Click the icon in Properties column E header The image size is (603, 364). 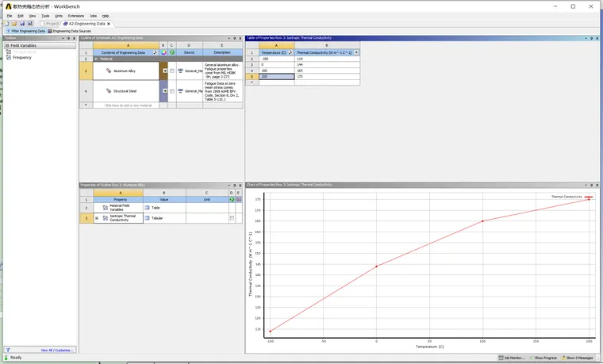pyautogui.click(x=239, y=200)
